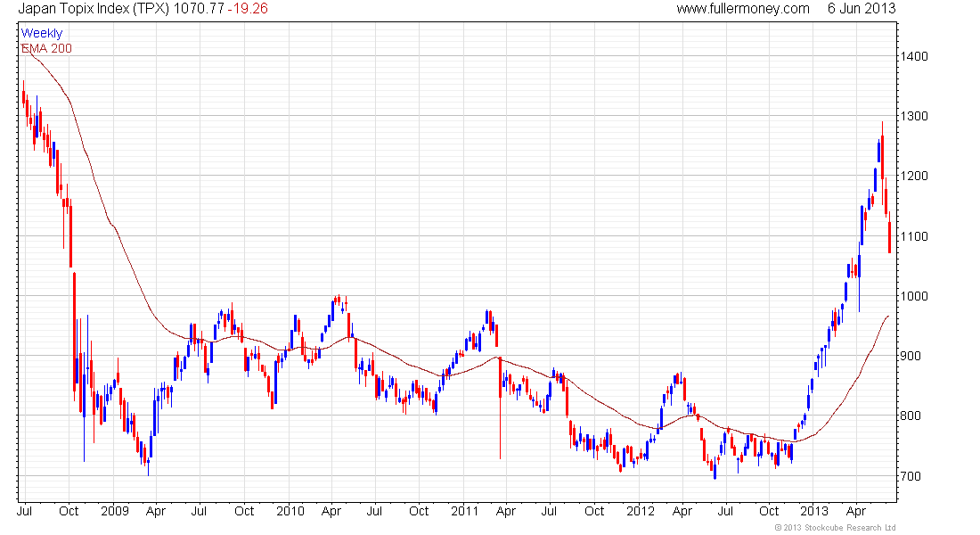Select the 1070.77 last price value

(198, 9)
